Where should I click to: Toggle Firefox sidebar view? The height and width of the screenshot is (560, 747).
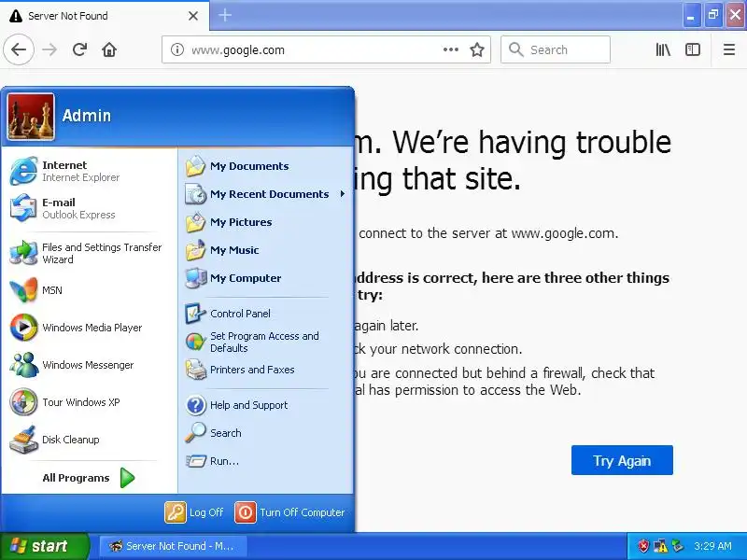point(693,49)
